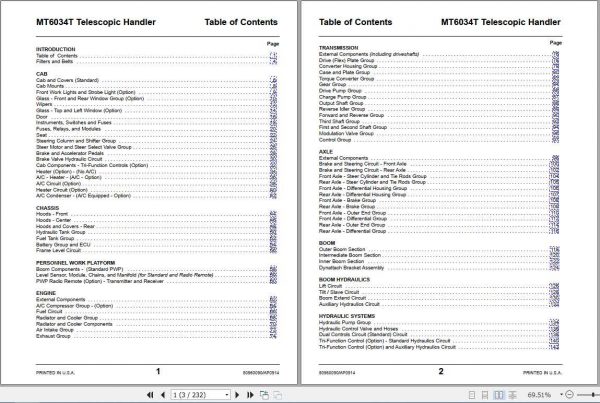Click 'Tilt / Slave Circuit' entry
Image resolution: width=600 pixels, height=403 pixels.
click(339, 292)
